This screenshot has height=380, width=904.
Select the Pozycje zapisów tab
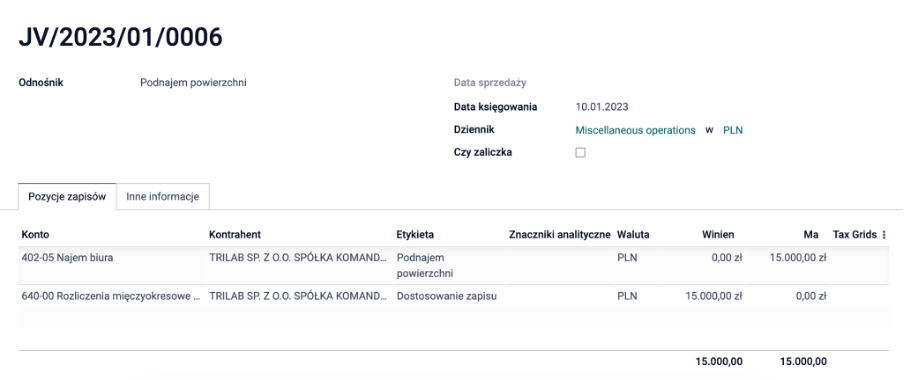click(x=67, y=196)
